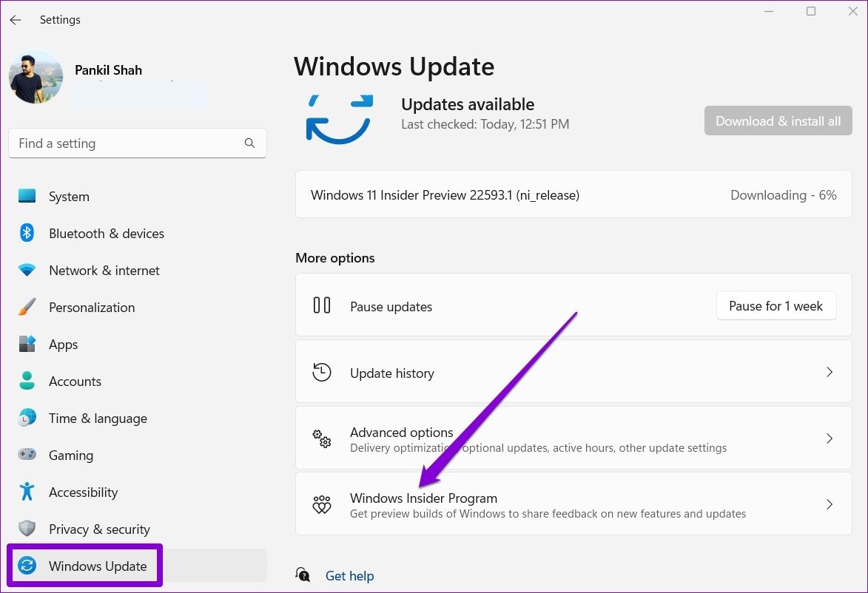Click the large update refresh icon

tap(339, 120)
